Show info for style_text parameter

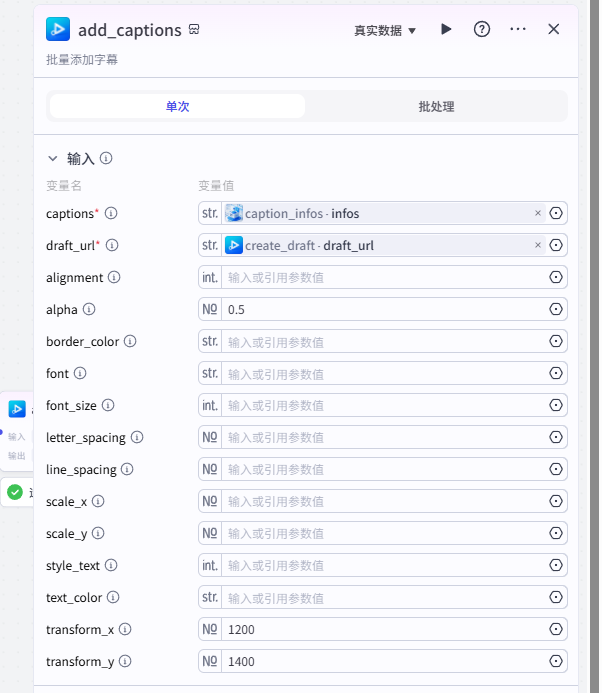[111, 565]
